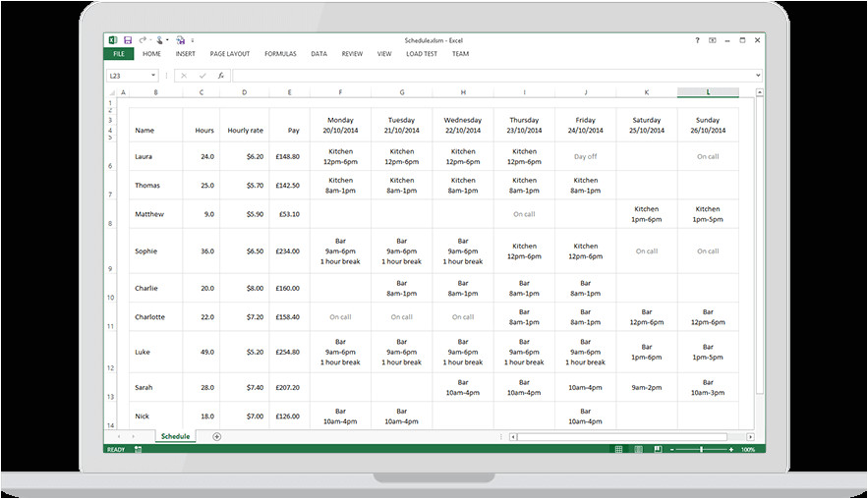Click the zoom slider in the status bar
Screen dimensions: 868x499
tap(701, 449)
